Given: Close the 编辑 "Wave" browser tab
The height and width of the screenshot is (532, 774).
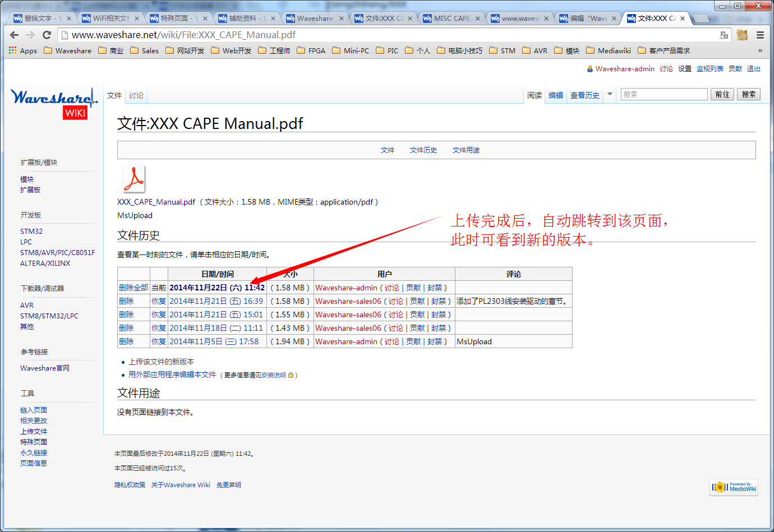Looking at the screenshot, I should pos(614,18).
